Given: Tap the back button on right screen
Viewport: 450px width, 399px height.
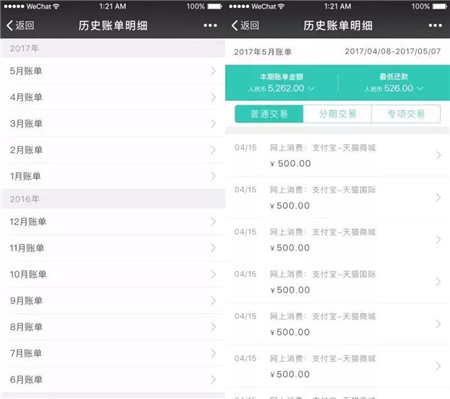Looking at the screenshot, I should coord(245,25).
